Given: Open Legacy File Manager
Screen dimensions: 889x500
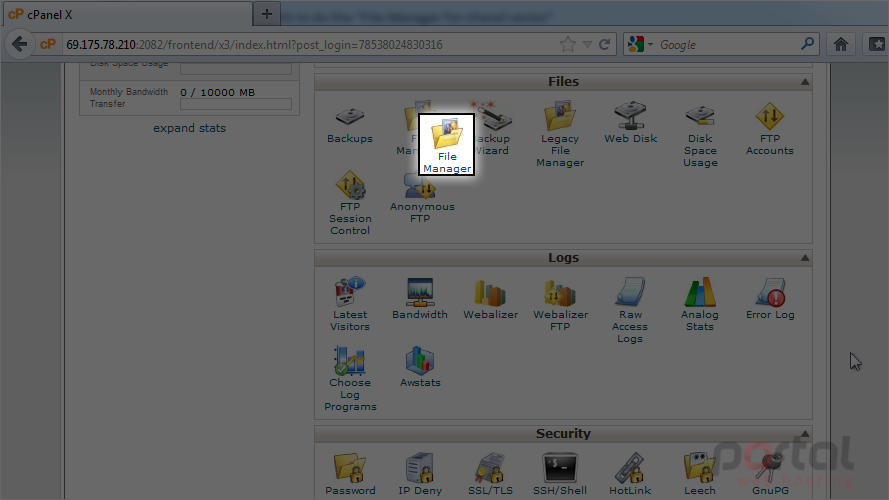Looking at the screenshot, I should (560, 134).
